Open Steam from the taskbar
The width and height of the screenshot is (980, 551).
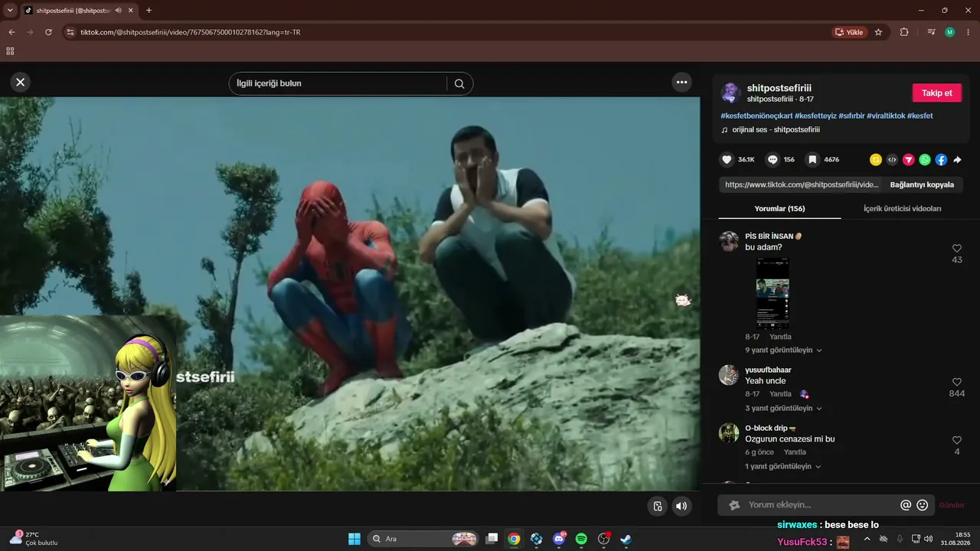pos(626,539)
